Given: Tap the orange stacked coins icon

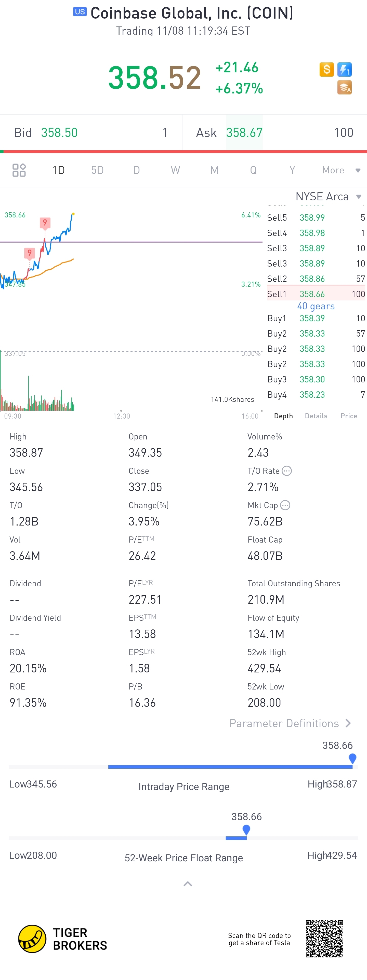Looking at the screenshot, I should tap(345, 88).
